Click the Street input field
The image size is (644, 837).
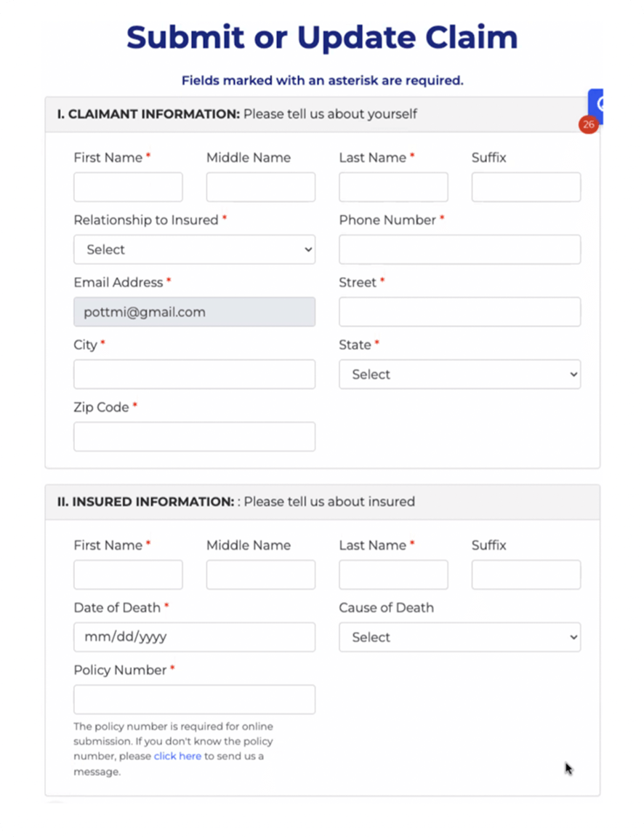[459, 312]
